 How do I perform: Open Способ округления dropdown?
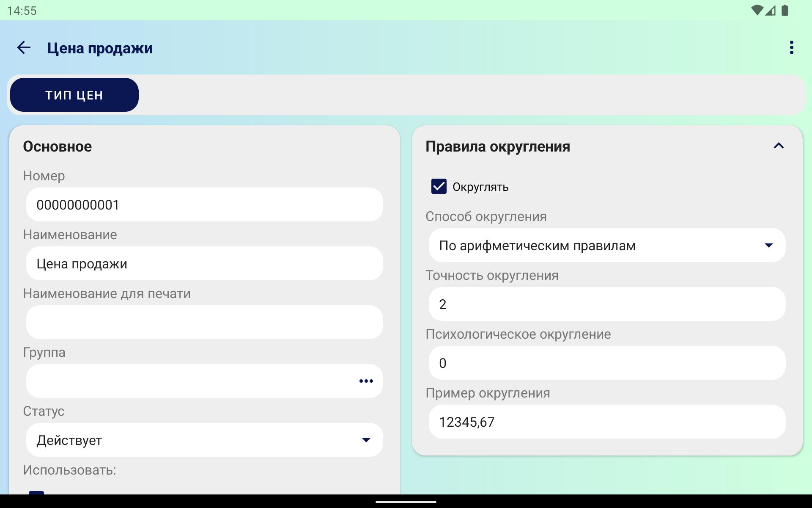click(607, 245)
